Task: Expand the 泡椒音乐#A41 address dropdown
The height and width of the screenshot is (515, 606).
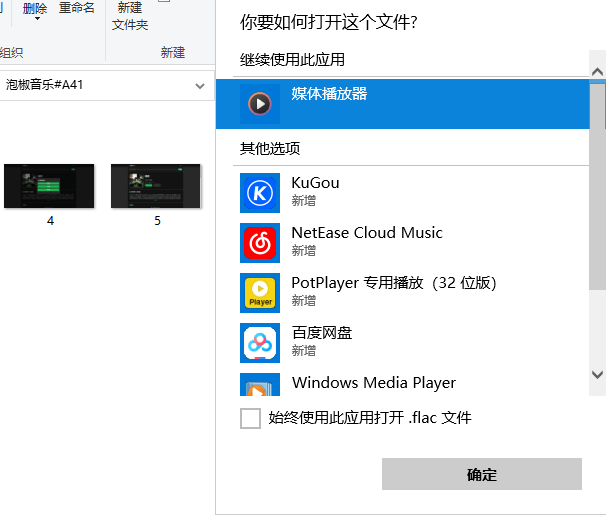Action: [x=200, y=86]
